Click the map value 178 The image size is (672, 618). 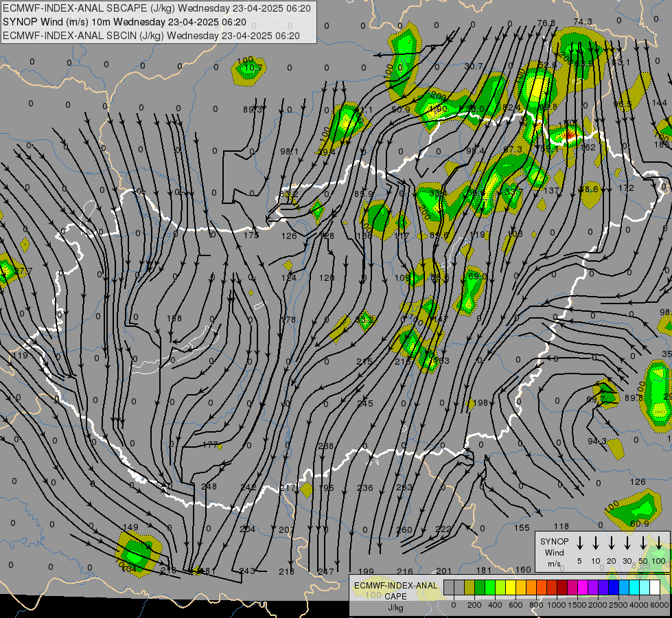(289, 319)
